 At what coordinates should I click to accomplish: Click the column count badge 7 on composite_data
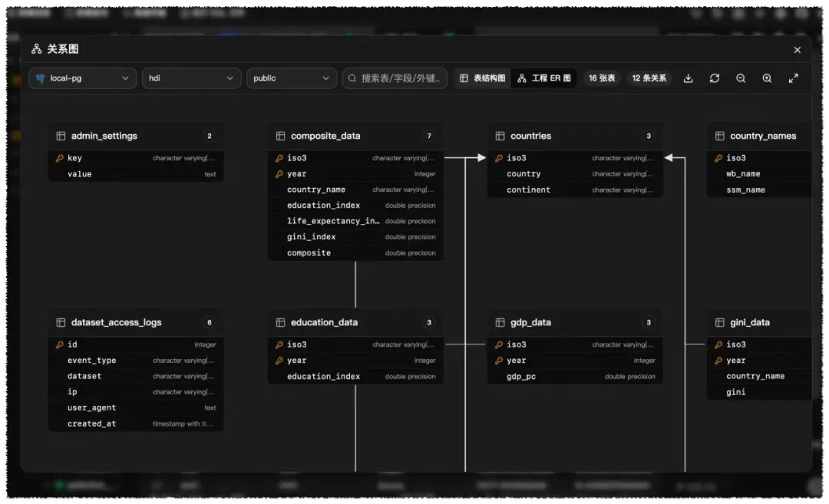pos(429,136)
